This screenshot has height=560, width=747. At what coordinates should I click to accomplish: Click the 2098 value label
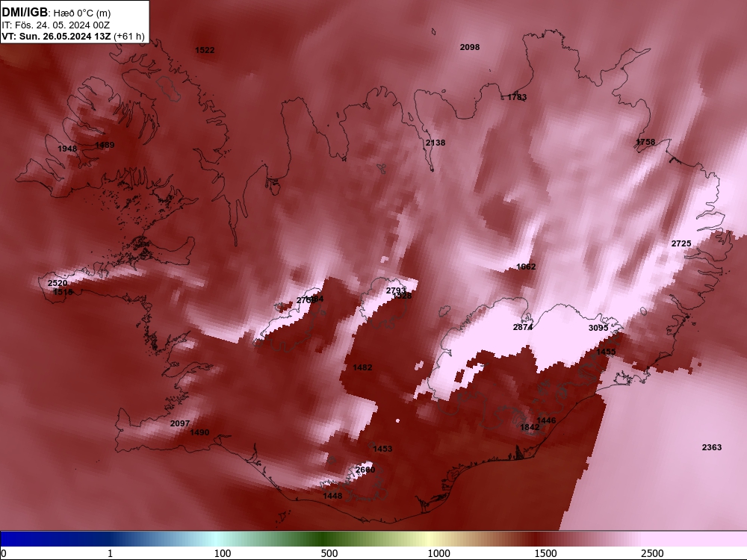[470, 47]
